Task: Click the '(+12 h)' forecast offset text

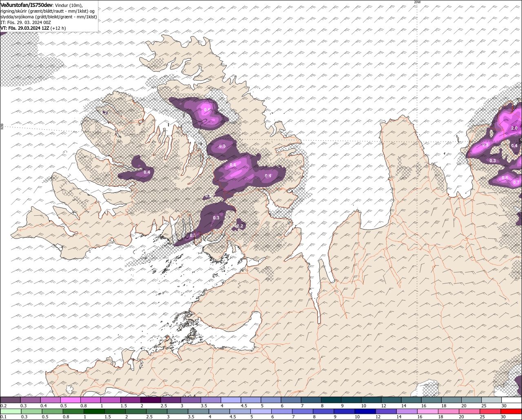Action: coord(58,28)
